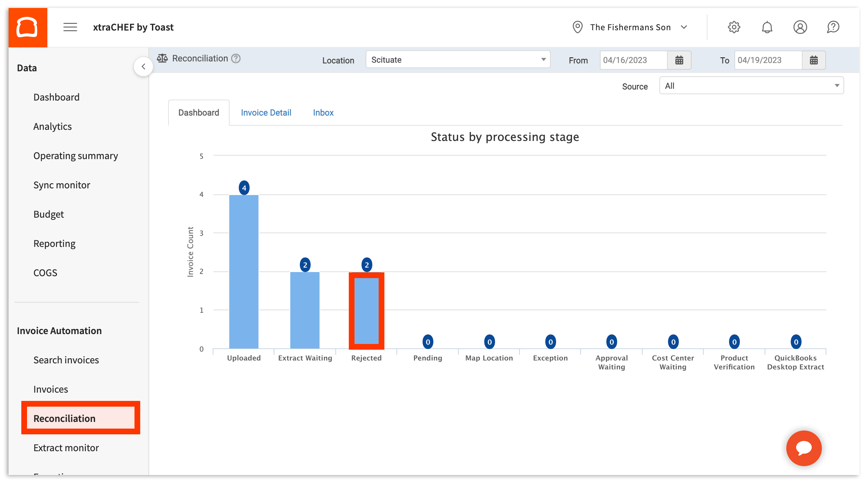
Task: Open Sync monitor from sidebar
Action: point(62,185)
